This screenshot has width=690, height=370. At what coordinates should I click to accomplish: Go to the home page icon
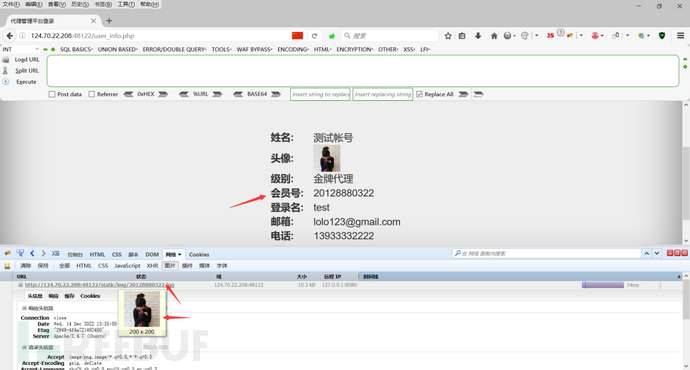494,36
